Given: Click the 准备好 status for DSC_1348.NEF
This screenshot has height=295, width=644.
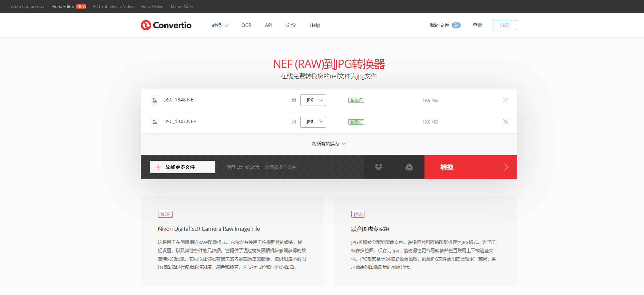Looking at the screenshot, I should [356, 100].
